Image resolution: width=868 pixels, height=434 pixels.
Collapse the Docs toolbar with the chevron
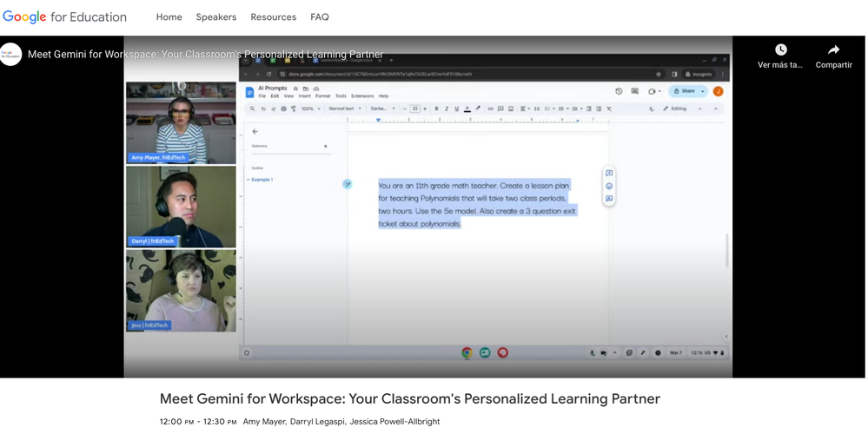click(716, 108)
